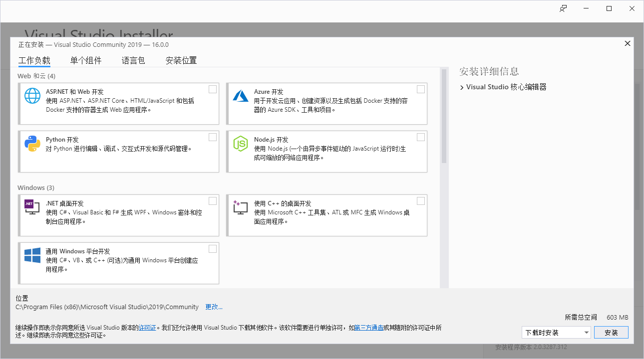Click the .NET desktop development icon
This screenshot has width=644, height=359.
point(32,207)
